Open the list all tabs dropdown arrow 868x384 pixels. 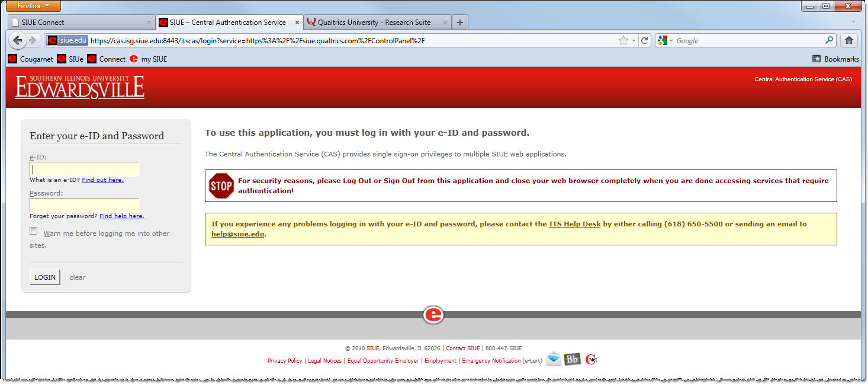pyautogui.click(x=853, y=22)
